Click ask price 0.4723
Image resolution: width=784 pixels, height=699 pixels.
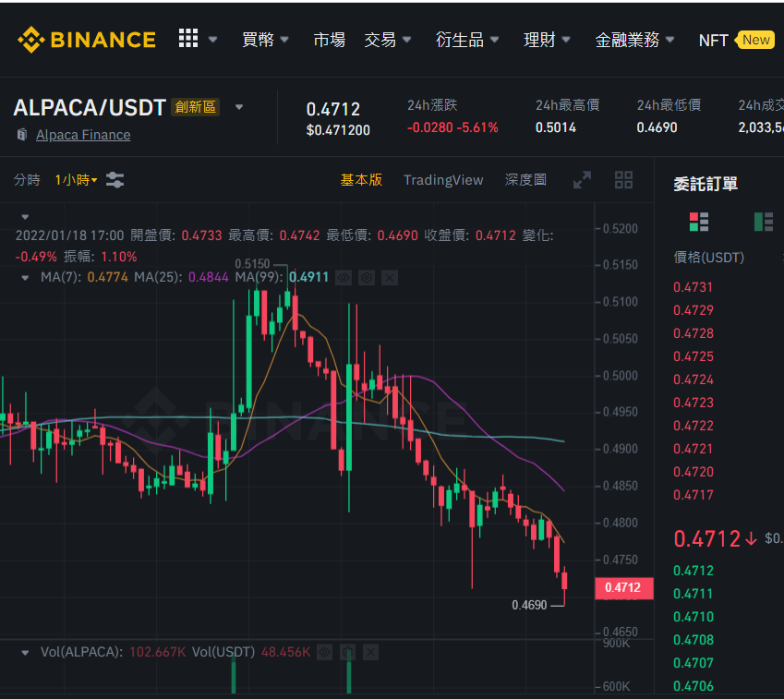pos(693,403)
